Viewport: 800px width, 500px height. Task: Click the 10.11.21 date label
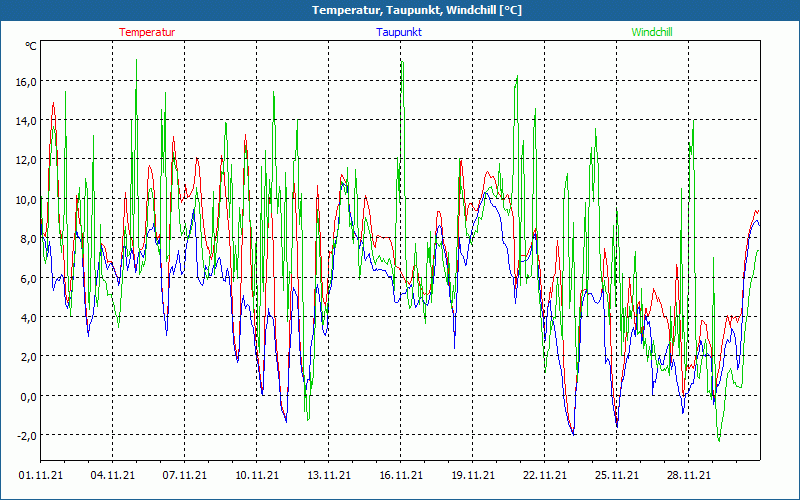pyautogui.click(x=257, y=475)
